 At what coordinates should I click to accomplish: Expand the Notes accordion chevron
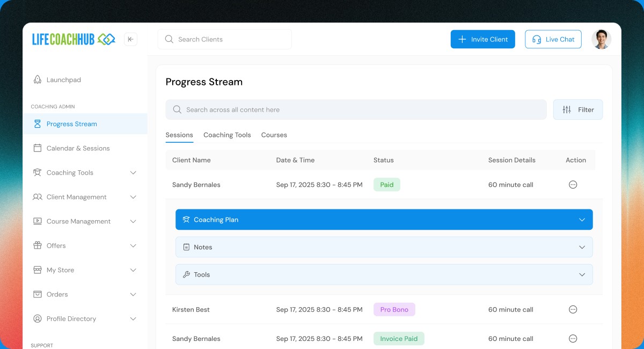582,247
